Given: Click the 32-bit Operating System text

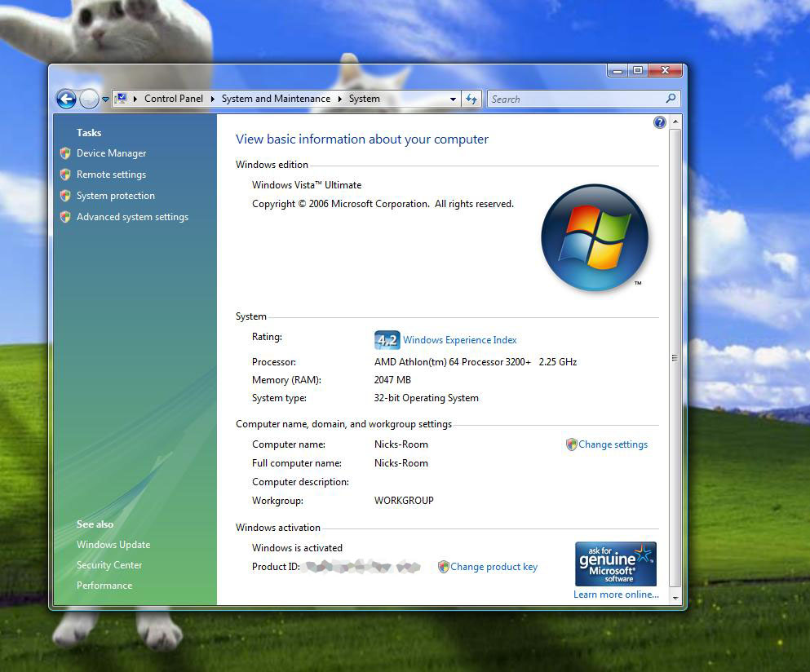Looking at the screenshot, I should [x=426, y=398].
